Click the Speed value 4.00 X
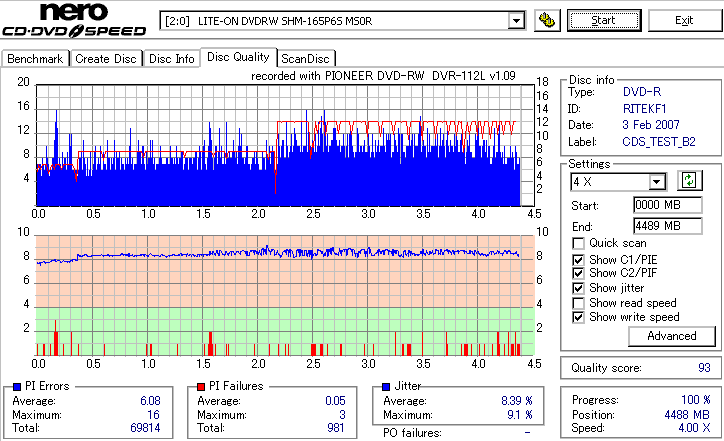The height and width of the screenshot is (441, 724). 694,428
